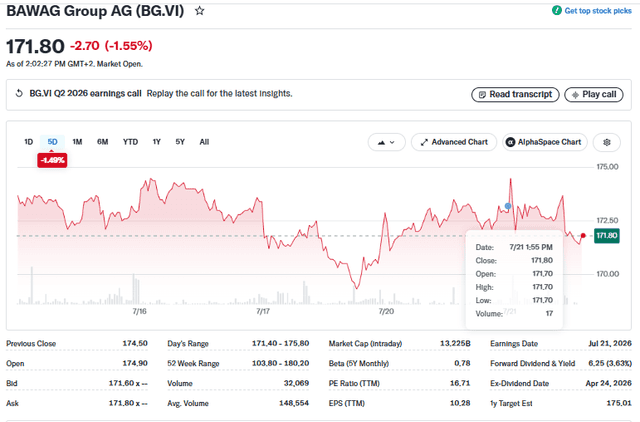640x422 pixels.
Task: Click the red current price dot
Action: 583,235
